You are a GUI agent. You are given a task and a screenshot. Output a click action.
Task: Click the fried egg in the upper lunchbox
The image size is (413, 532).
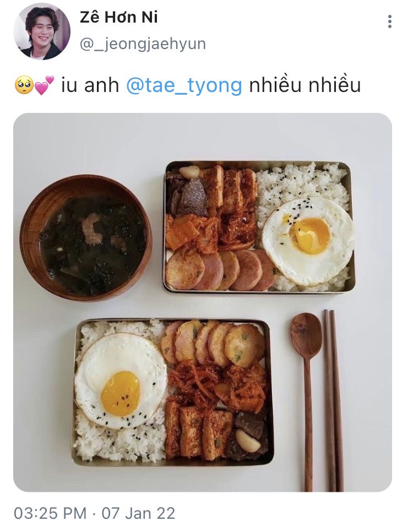[x=308, y=241]
